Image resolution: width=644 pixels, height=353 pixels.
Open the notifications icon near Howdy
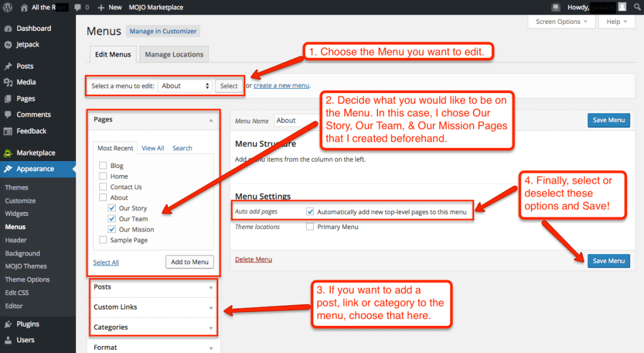[556, 7]
